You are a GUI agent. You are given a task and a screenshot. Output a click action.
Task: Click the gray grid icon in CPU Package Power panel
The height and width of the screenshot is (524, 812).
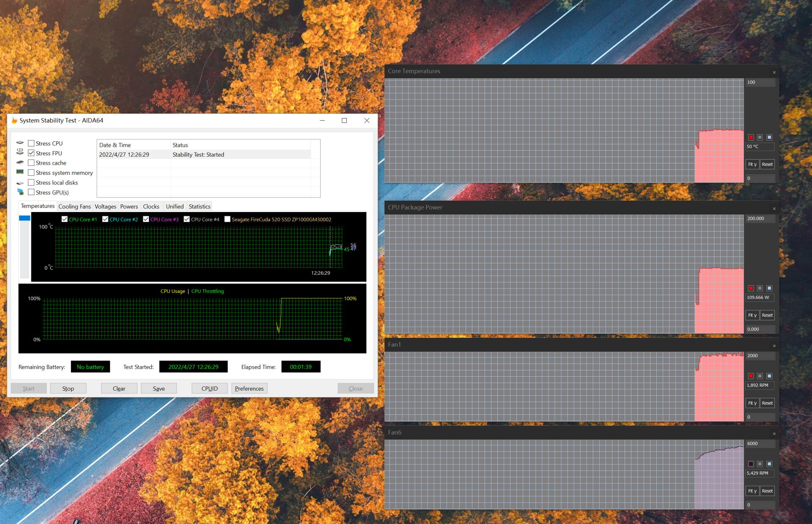pyautogui.click(x=760, y=288)
